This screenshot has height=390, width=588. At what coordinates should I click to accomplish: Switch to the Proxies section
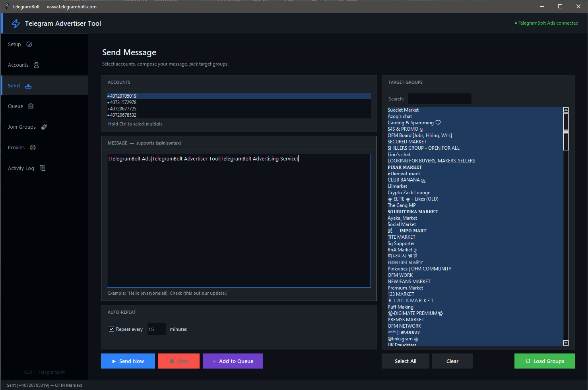pos(45,148)
